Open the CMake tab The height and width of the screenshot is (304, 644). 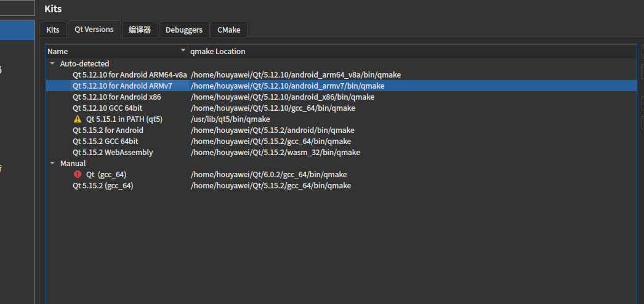[x=229, y=30]
